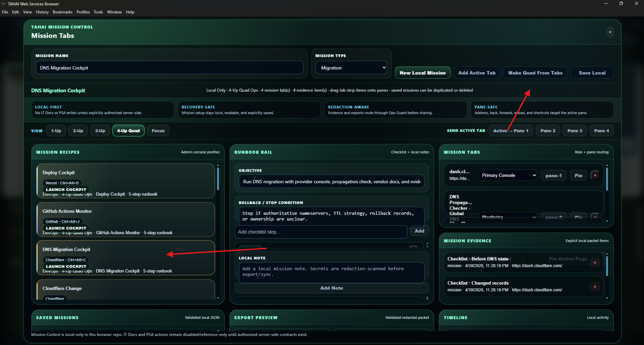The image size is (644, 345).
Task: Pin the dash.cl... mission tab
Action: click(578, 176)
